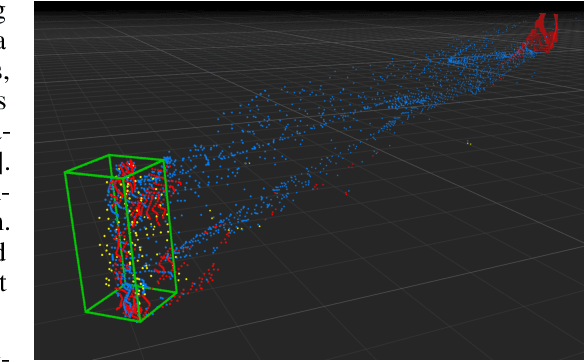Select the dense red point cluster at far end
The height and width of the screenshot is (362, 584).
(543, 33)
